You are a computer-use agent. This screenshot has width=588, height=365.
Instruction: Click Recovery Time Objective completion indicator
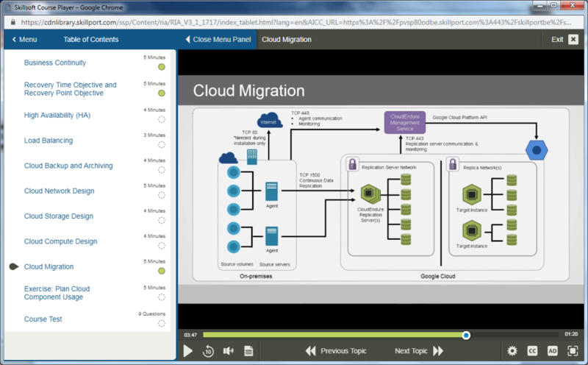(x=162, y=93)
